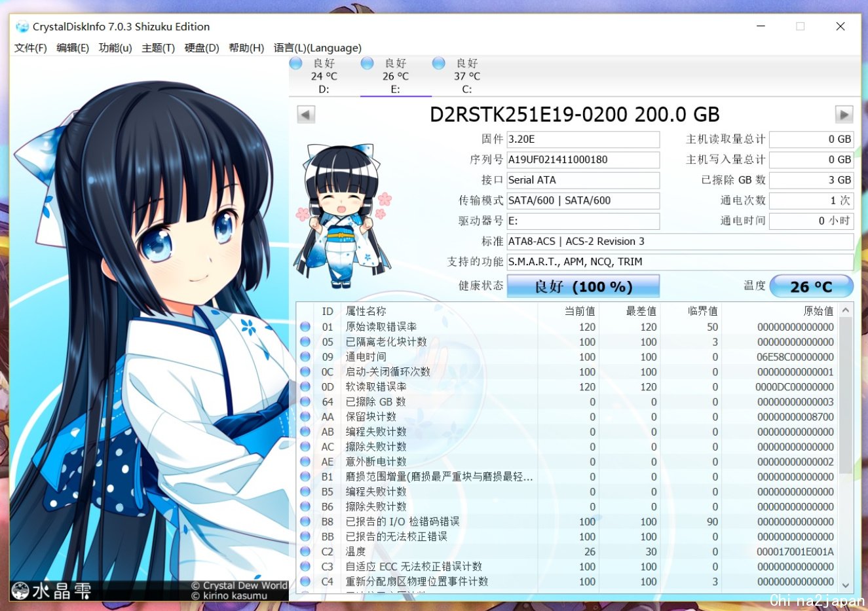Select the 已报告的 I/O 检错码错误 row

point(567,522)
